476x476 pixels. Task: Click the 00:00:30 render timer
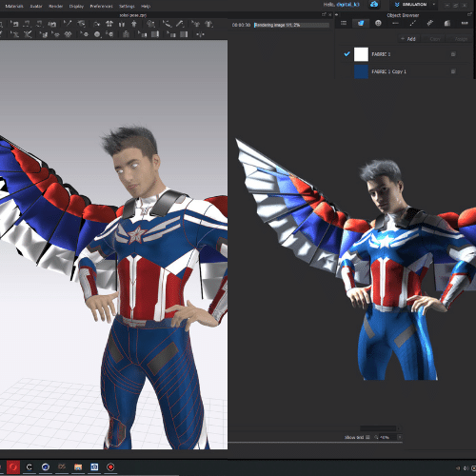(x=241, y=25)
